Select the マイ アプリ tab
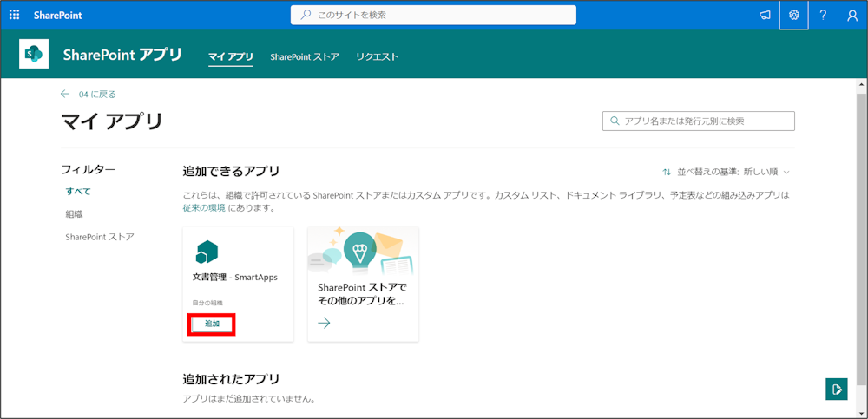This screenshot has width=868, height=419. pos(231,57)
